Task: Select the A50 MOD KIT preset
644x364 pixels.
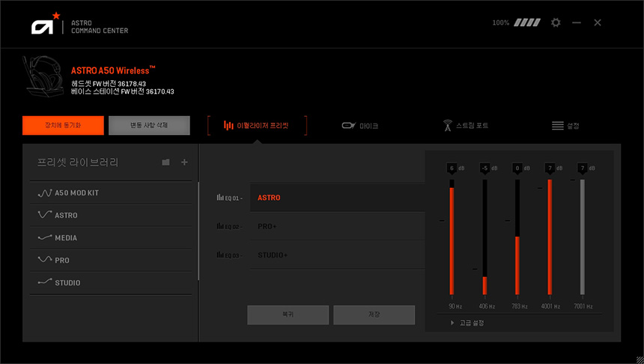Action: 111,192
